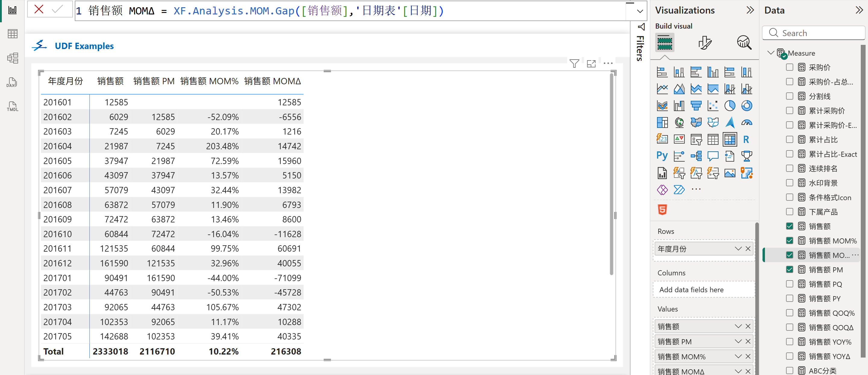This screenshot has width=868, height=375.
Task: Open the Analytics pane tab
Action: tap(744, 43)
